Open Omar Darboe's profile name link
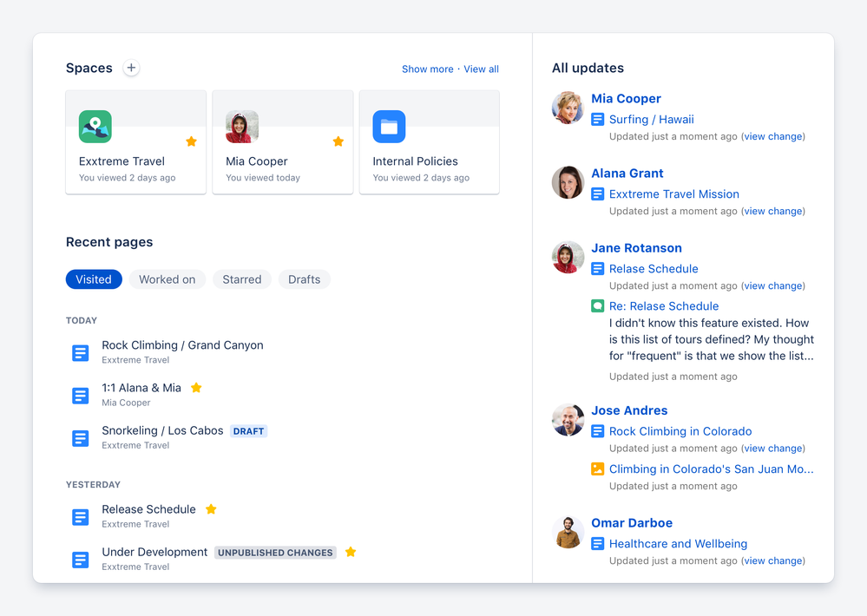Screen dimensions: 867x616 [x=632, y=522]
